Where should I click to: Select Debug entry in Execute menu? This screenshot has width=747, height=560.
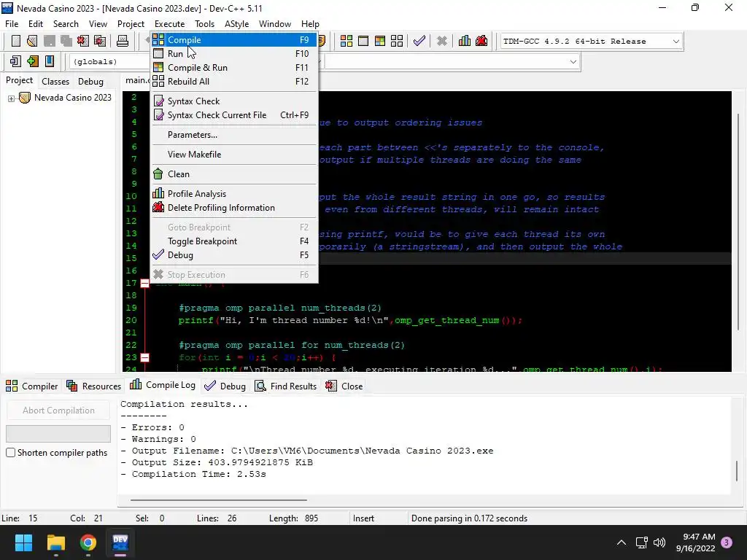(234, 254)
